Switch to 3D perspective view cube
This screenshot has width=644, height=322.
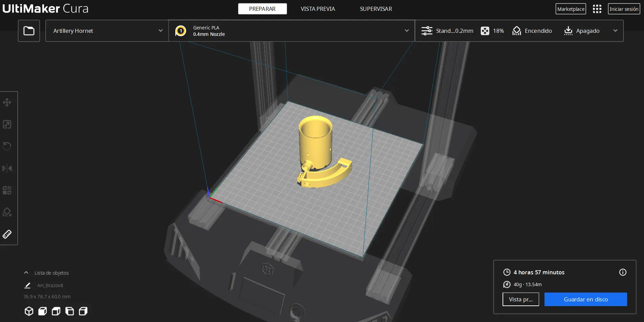(29, 311)
